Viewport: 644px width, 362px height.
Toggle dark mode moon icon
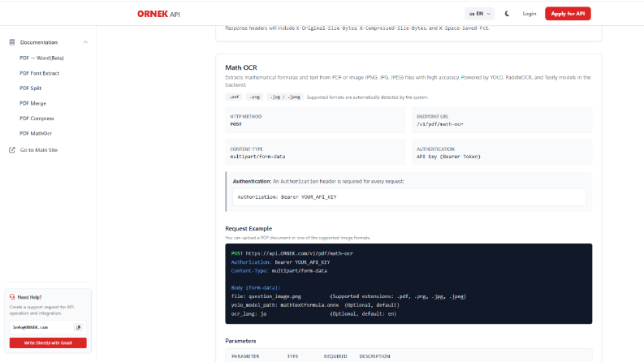tap(507, 14)
